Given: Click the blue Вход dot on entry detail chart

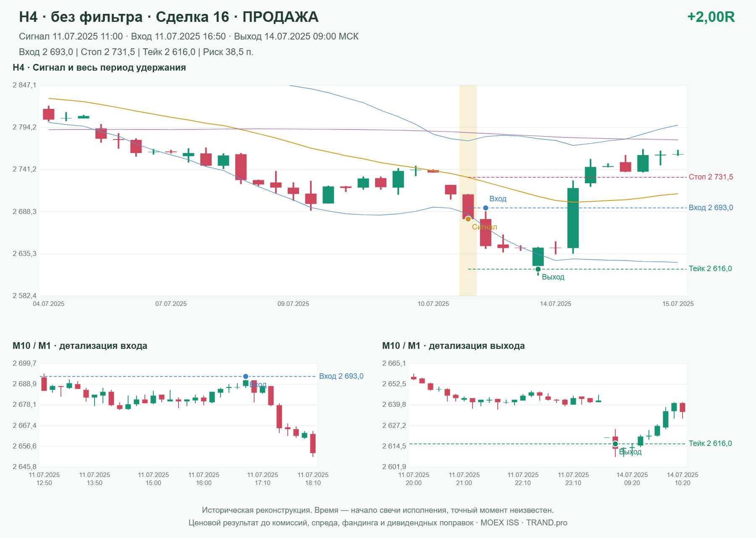Looking at the screenshot, I should (246, 377).
